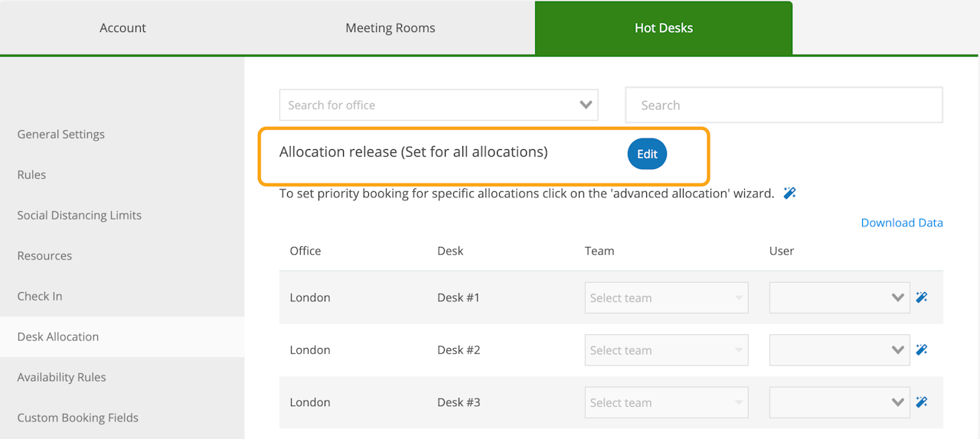The image size is (980, 439).
Task: Open the Select team dropdown for Desk #1
Action: click(x=666, y=298)
